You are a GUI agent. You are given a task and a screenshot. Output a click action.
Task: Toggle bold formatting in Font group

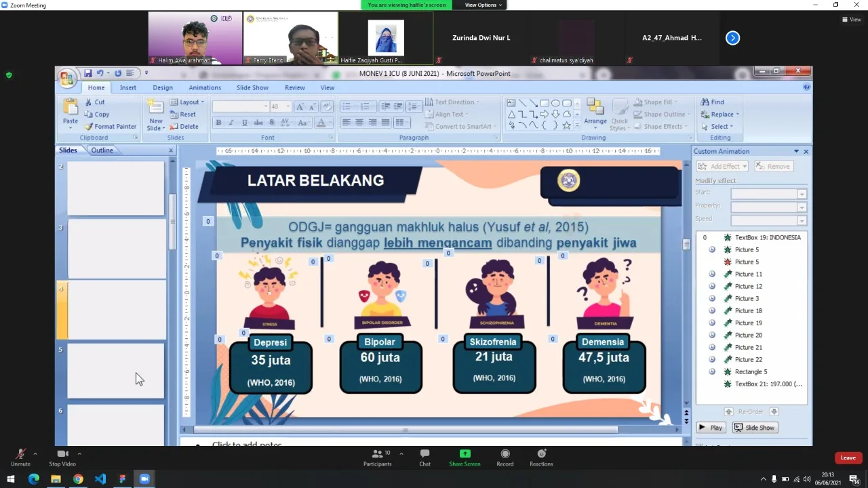click(218, 123)
